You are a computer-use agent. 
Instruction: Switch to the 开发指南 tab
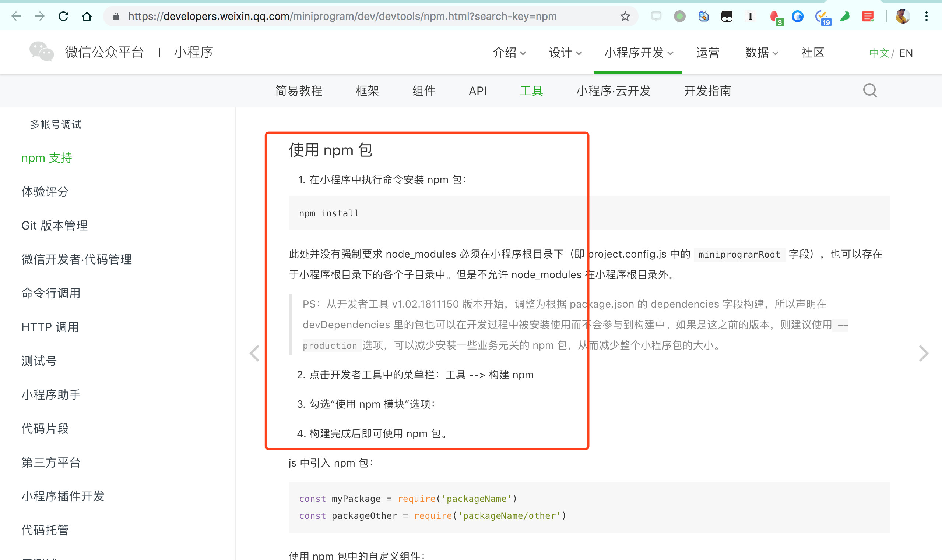coord(707,91)
